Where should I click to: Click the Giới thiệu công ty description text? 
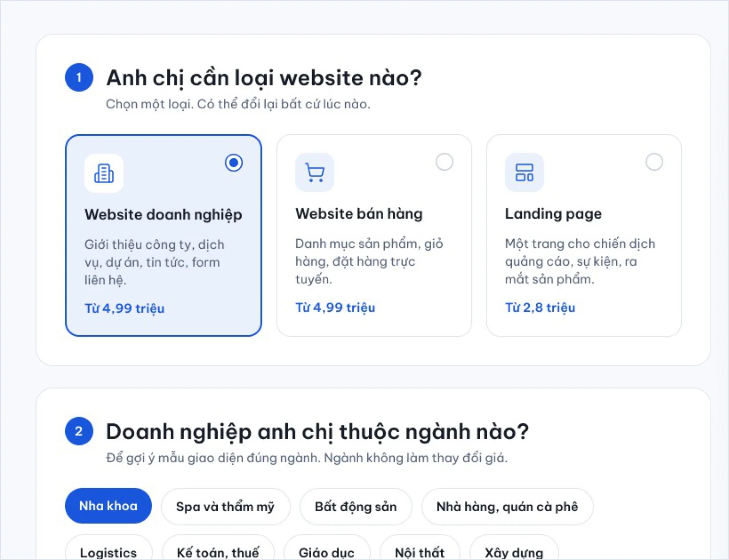(x=154, y=262)
